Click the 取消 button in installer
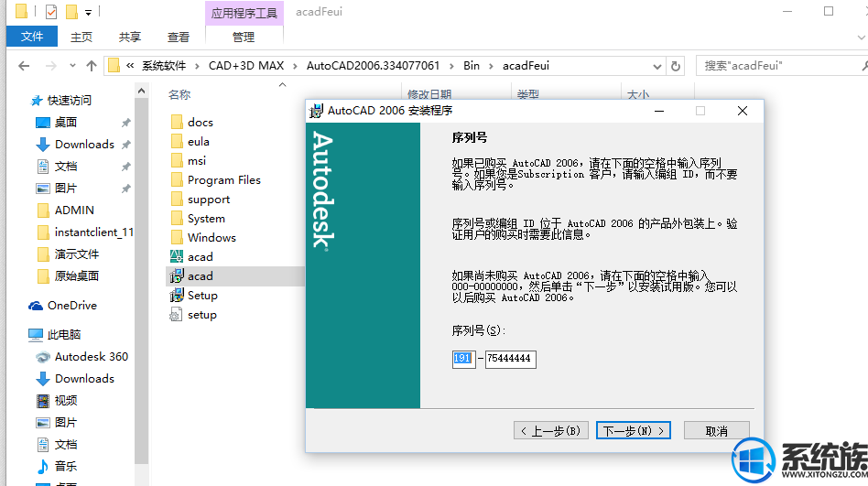868x486 pixels. 716,431
